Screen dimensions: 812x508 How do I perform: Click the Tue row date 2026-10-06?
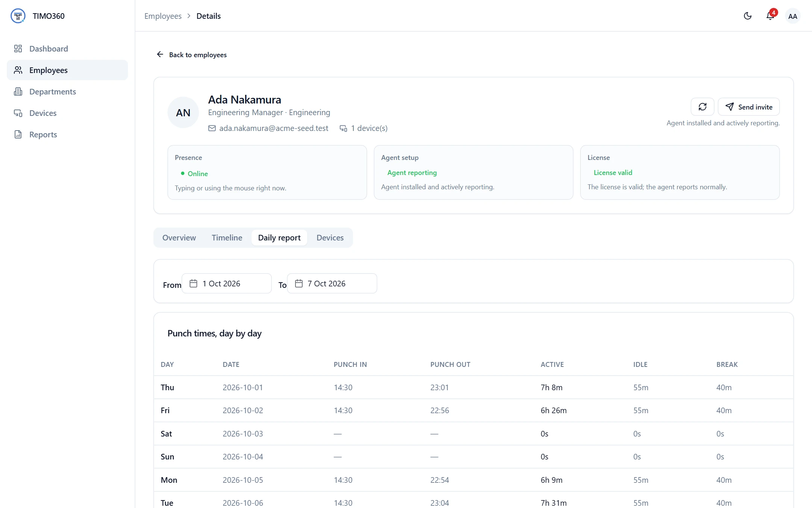tap(243, 503)
